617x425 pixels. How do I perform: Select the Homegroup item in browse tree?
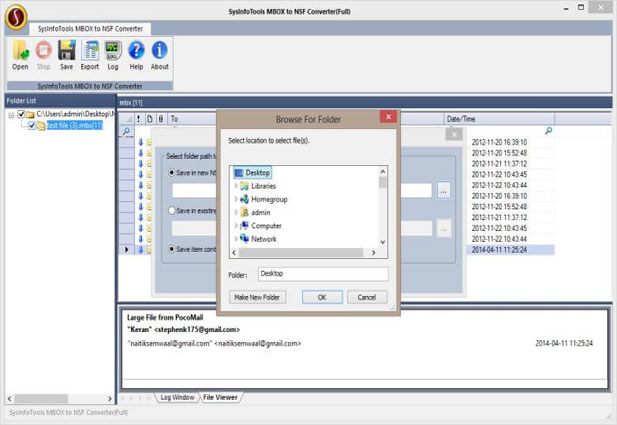pyautogui.click(x=264, y=199)
